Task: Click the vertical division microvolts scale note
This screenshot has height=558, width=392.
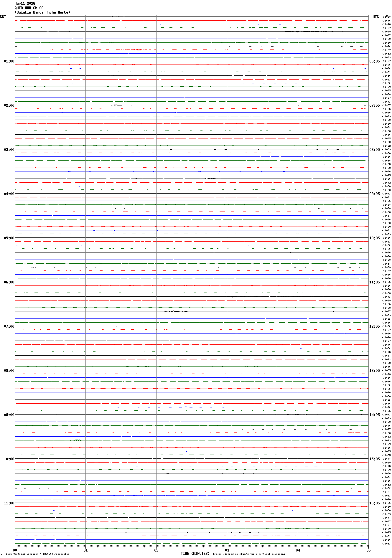Action: 37,554
